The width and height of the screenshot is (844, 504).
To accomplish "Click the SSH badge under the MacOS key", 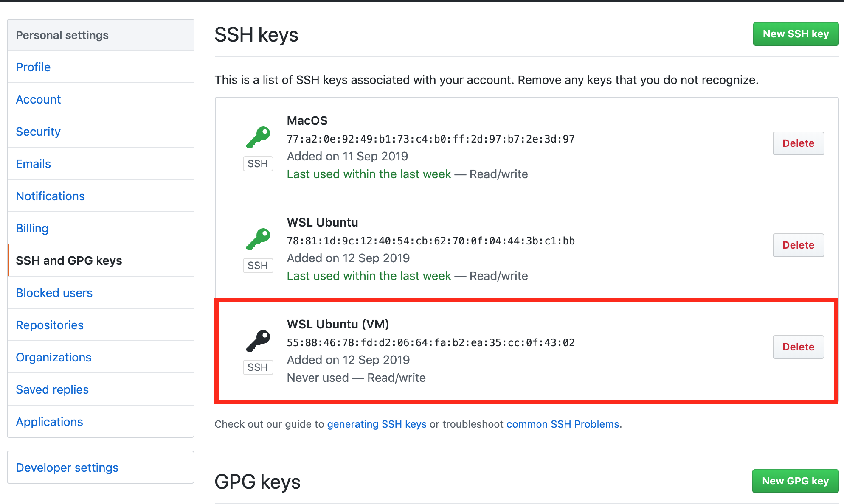I will (258, 163).
